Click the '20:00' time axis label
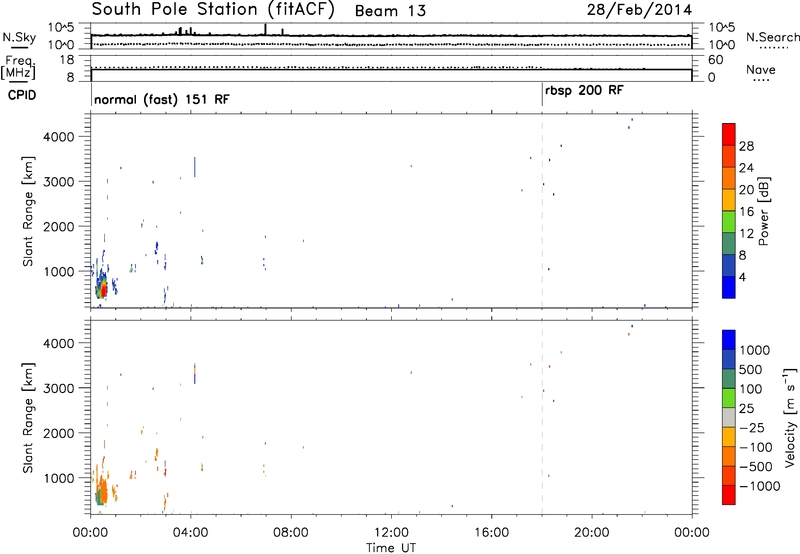Image resolution: width=800 pixels, height=554 pixels. pyautogui.click(x=592, y=533)
